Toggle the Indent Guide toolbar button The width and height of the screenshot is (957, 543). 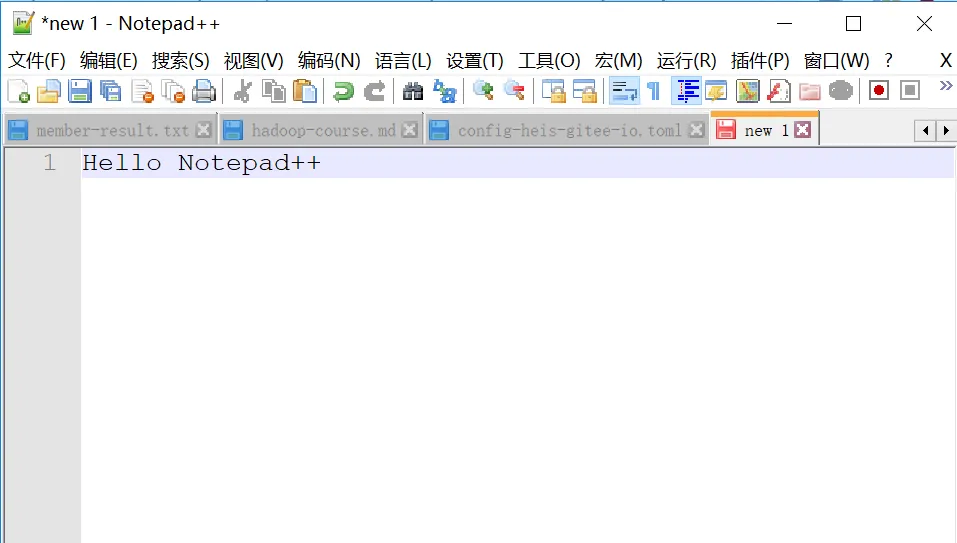pos(687,92)
